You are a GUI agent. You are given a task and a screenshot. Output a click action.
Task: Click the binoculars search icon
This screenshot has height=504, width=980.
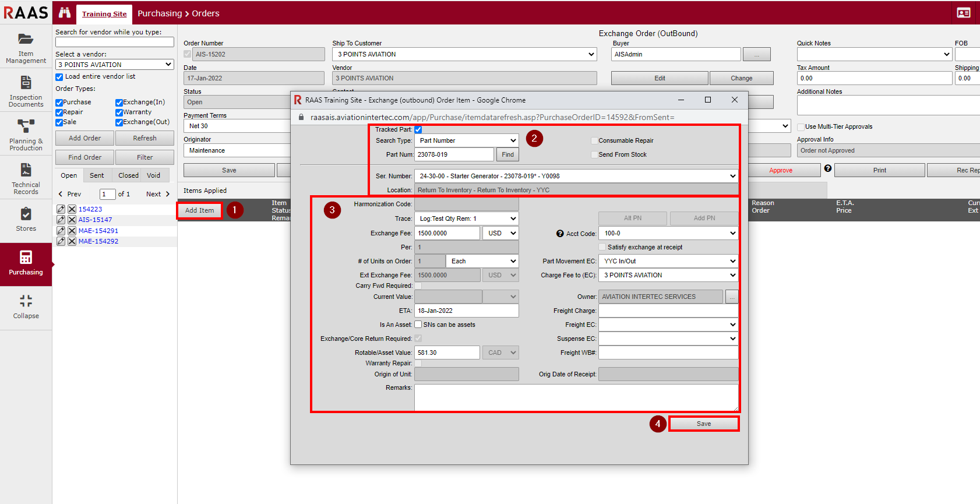(65, 13)
